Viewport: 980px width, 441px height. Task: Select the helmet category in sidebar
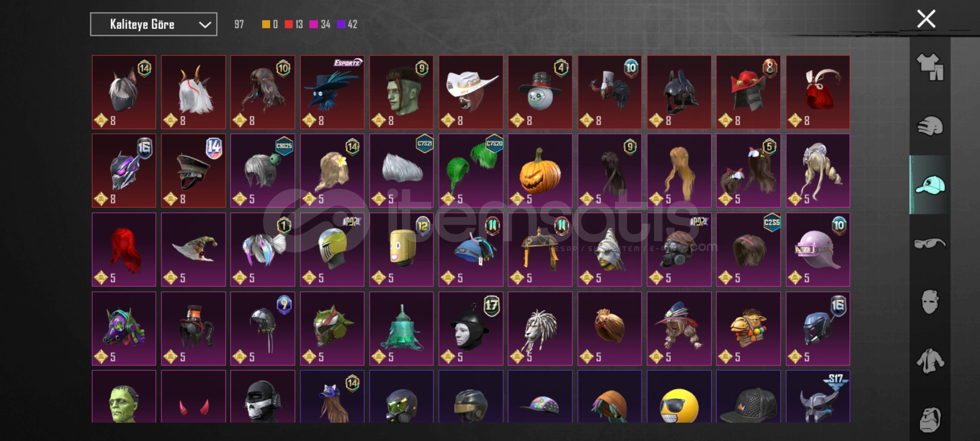coord(930,126)
